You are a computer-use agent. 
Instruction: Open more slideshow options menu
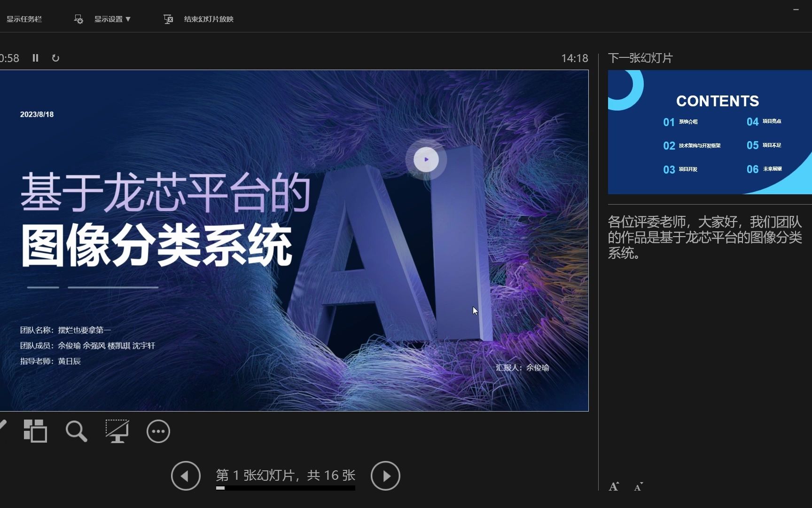tap(158, 431)
